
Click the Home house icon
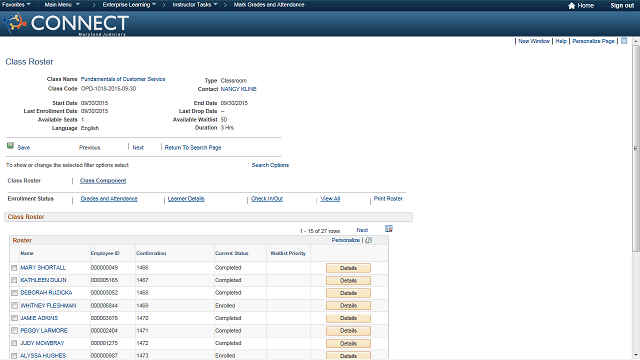tap(571, 5)
